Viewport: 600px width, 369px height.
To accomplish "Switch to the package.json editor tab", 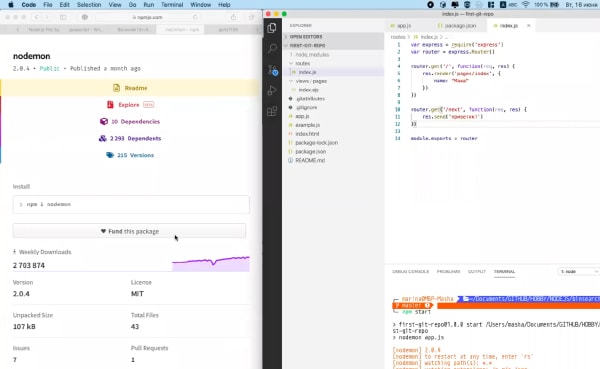I will [457, 26].
